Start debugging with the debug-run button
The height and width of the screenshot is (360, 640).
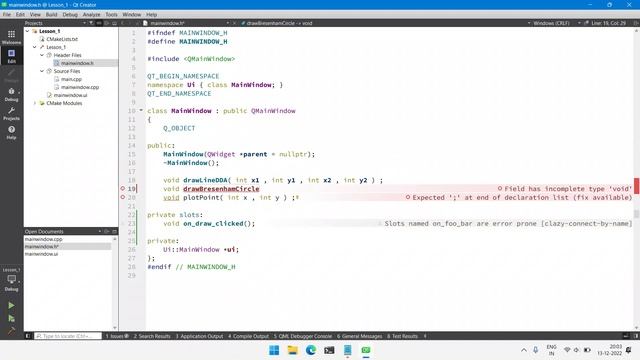coord(11,318)
